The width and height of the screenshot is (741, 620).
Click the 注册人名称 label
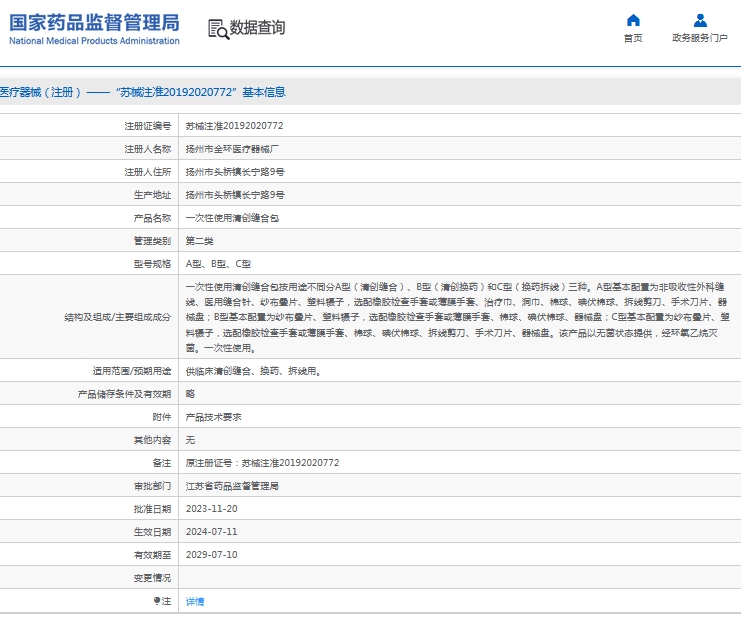(x=147, y=149)
